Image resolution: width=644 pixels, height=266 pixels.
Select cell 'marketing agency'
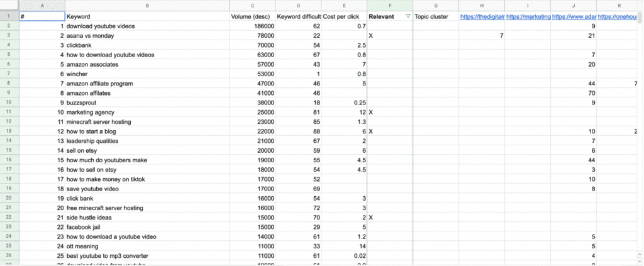(x=147, y=113)
